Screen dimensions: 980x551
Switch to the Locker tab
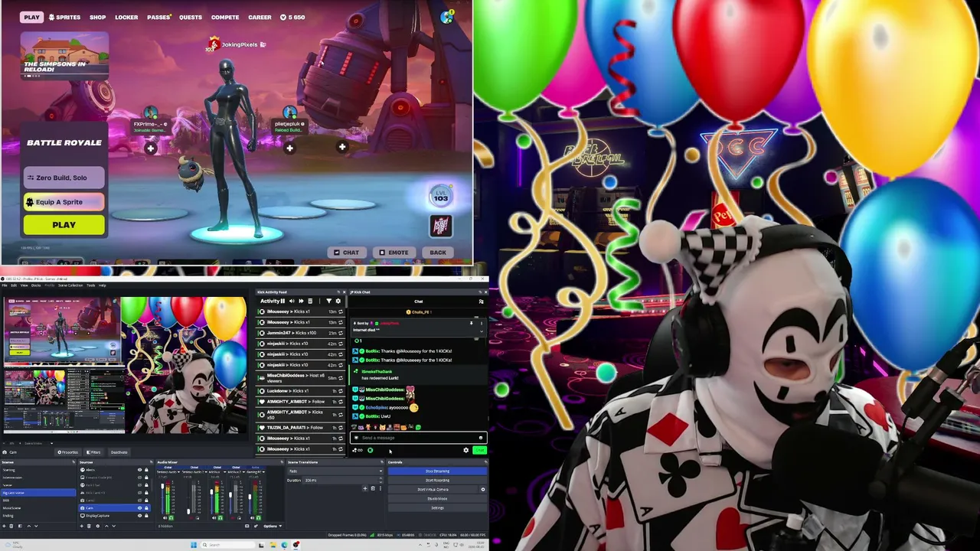tap(126, 17)
